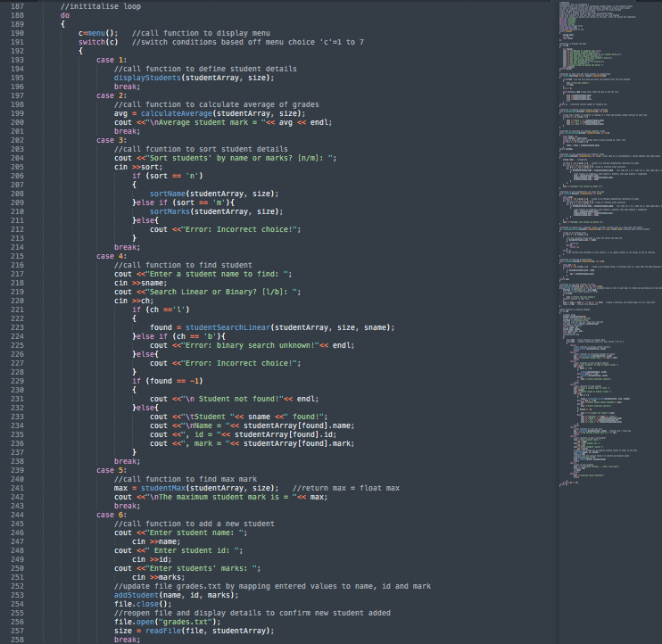The height and width of the screenshot is (644, 662).
Task: Click '//call fcuntion to sort student details'
Action: (201, 149)
